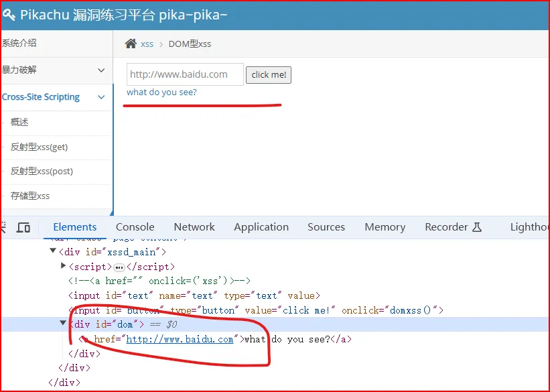Click "what do you see?</a>" text in DOM
The width and height of the screenshot is (550, 392).
pos(298,339)
